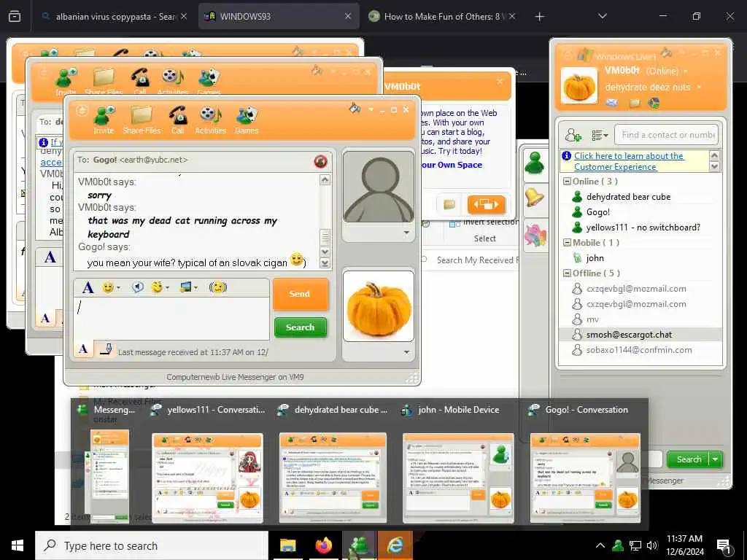Grab the chat history scrollbar thumb
This screenshot has width=747, height=560.
(325, 237)
